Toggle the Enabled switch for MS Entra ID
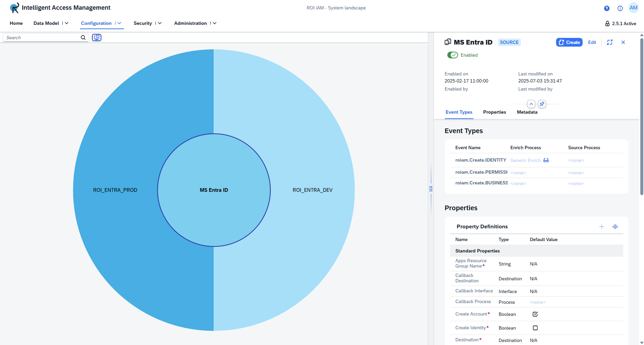Image resolution: width=644 pixels, height=345 pixels. (x=452, y=55)
